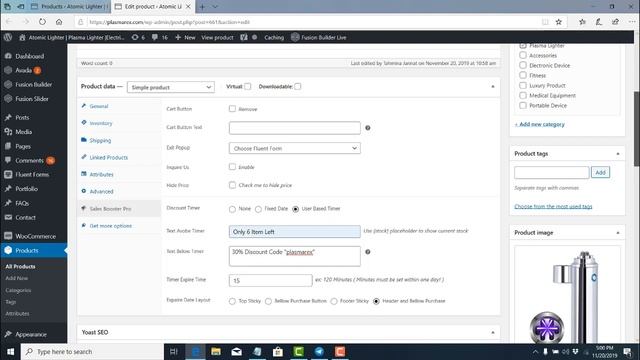This screenshot has width=640, height=360.
Task: Bookmark page with the star icon
Action: 559,22
